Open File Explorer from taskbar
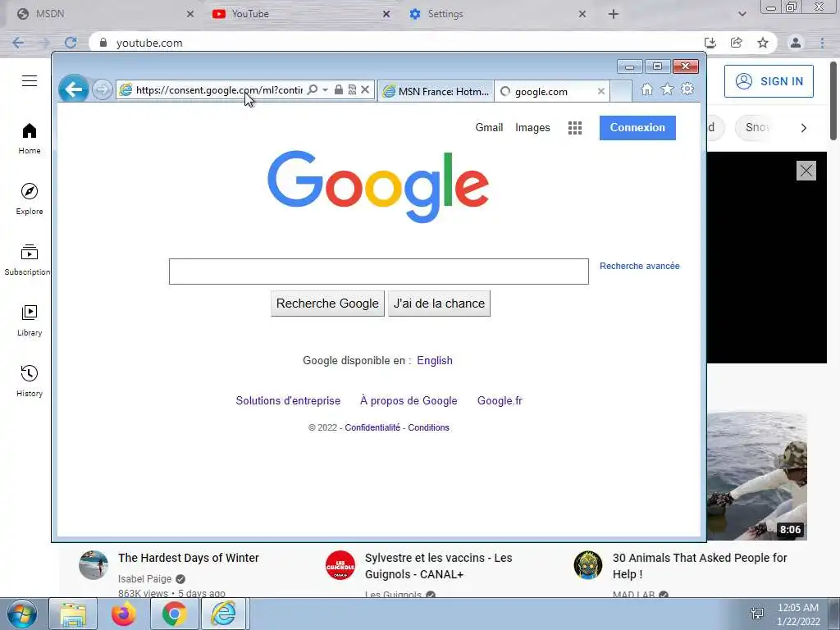Image resolution: width=840 pixels, height=630 pixels. (x=73, y=614)
